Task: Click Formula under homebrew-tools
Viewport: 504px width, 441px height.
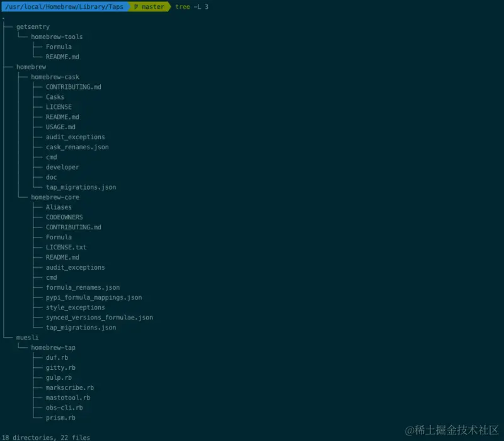Action: [x=59, y=47]
